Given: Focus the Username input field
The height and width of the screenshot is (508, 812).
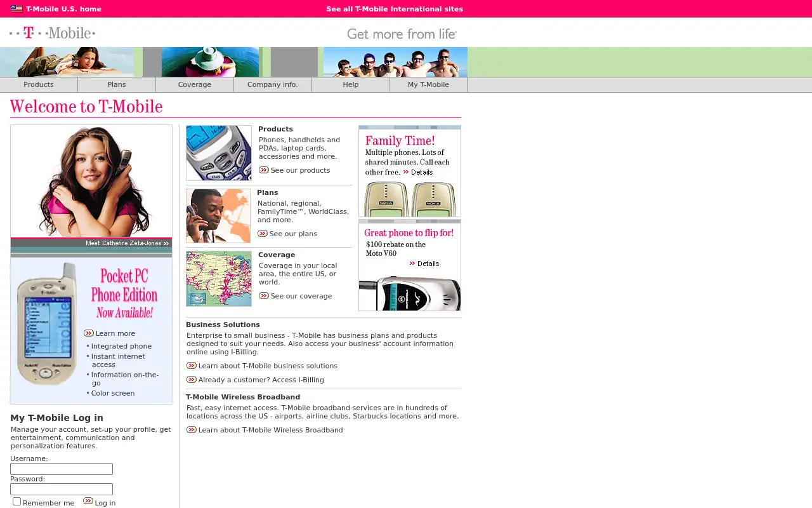Looking at the screenshot, I should (62, 469).
